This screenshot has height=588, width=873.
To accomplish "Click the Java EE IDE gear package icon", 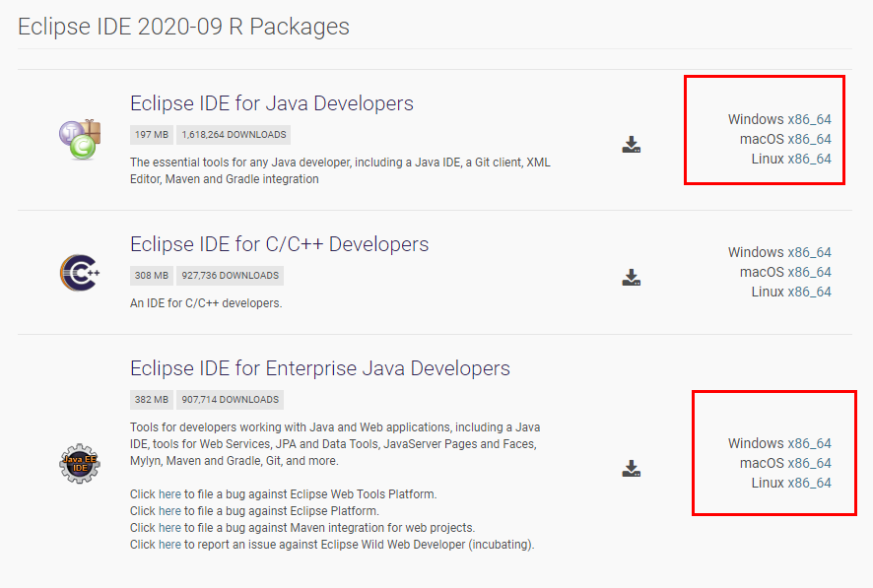I will point(80,463).
